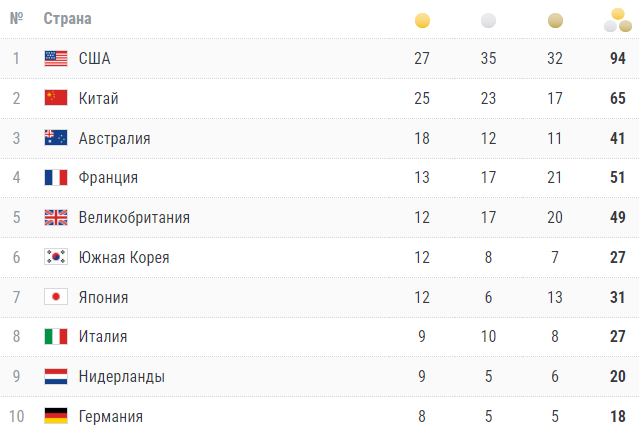The width and height of the screenshot is (640, 434).
Task: Click the Japan flag icon
Action: [56, 297]
